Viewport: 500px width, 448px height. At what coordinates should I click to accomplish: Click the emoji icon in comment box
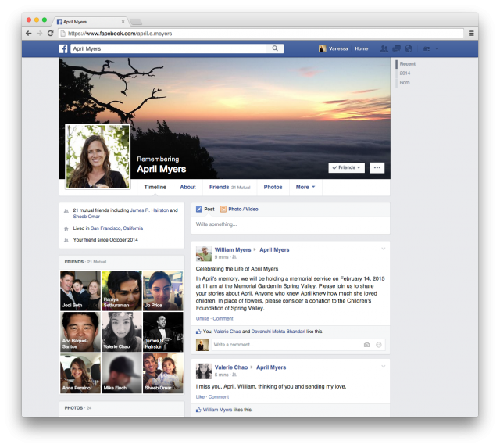(x=379, y=345)
